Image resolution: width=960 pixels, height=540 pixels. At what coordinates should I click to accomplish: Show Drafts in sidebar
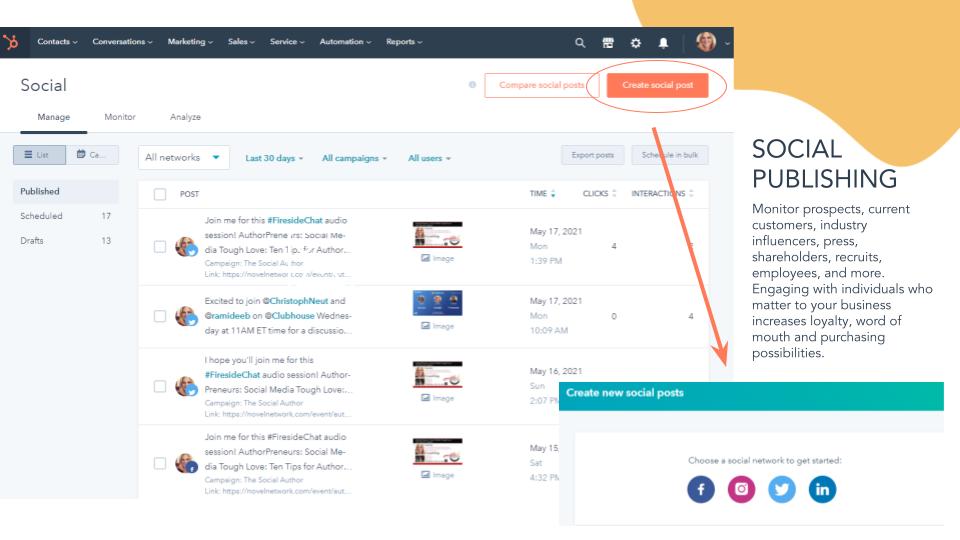click(66, 241)
